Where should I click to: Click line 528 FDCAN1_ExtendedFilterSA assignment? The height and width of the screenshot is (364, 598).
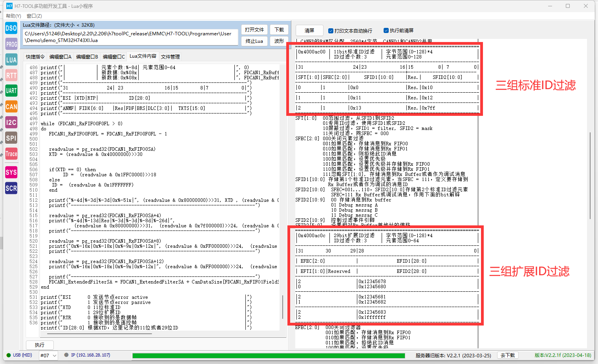[x=164, y=282]
